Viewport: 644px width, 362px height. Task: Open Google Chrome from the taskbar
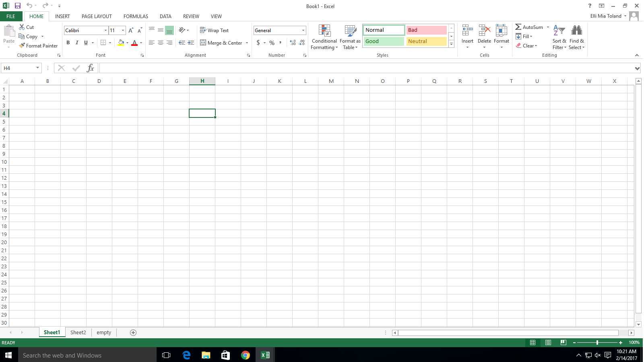click(245, 355)
